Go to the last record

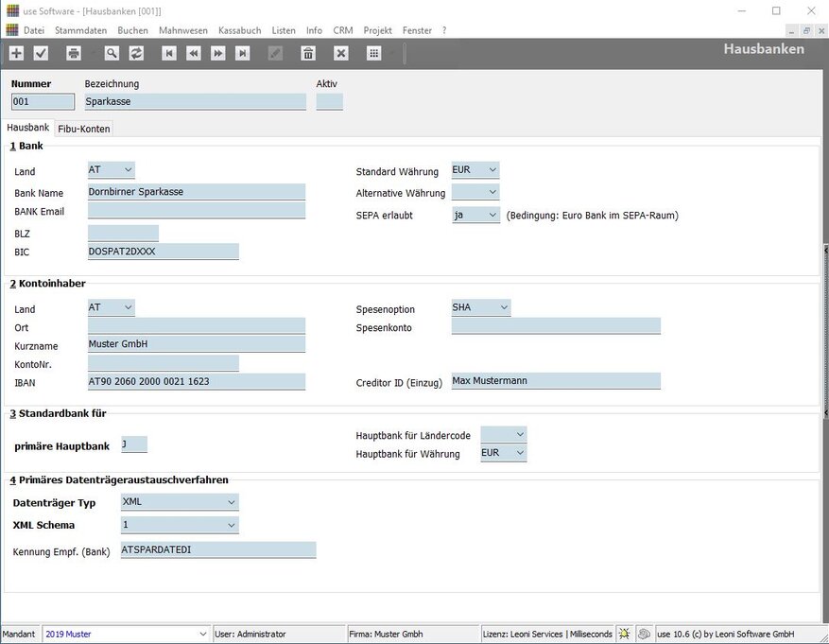pos(243,54)
